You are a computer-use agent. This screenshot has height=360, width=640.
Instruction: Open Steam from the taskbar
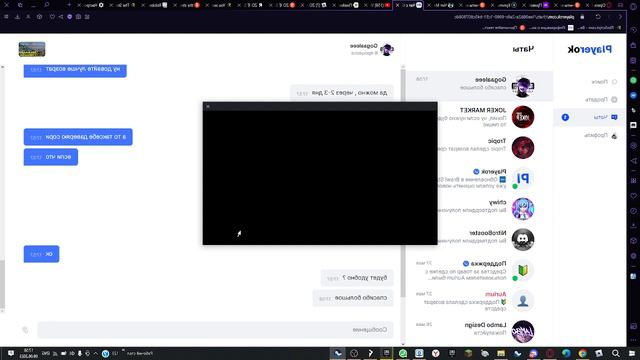tap(338, 353)
